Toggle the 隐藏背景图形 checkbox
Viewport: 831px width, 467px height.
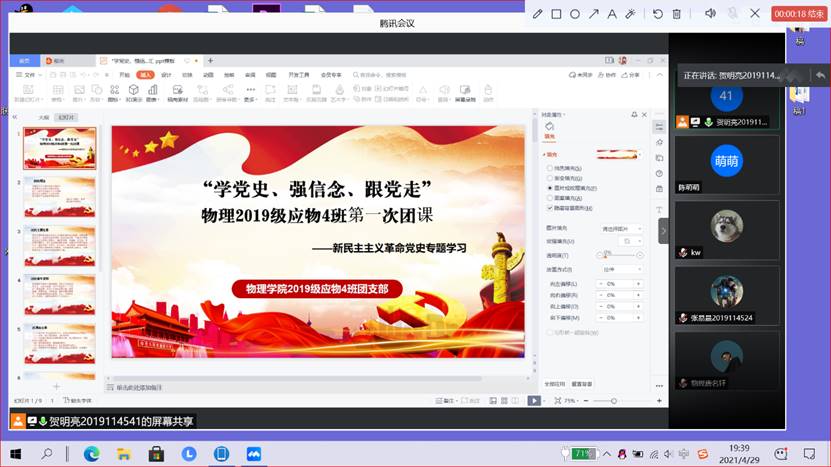pyautogui.click(x=549, y=208)
